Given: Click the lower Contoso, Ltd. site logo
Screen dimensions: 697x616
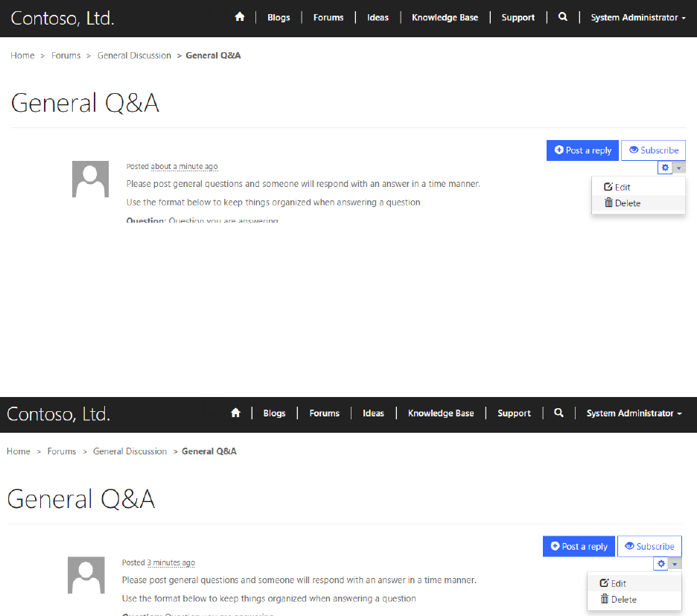Looking at the screenshot, I should (58, 414).
